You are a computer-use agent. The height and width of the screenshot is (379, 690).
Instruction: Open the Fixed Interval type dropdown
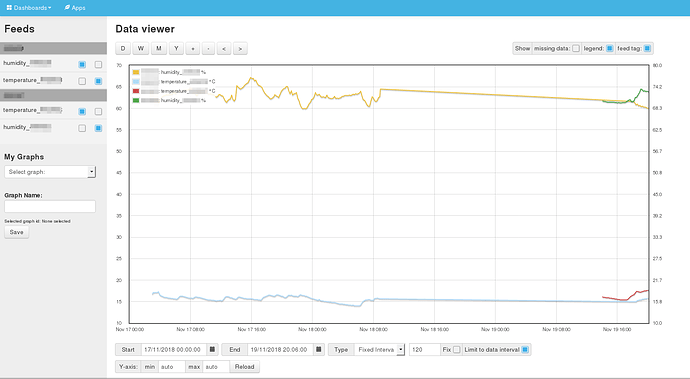[x=379, y=350]
